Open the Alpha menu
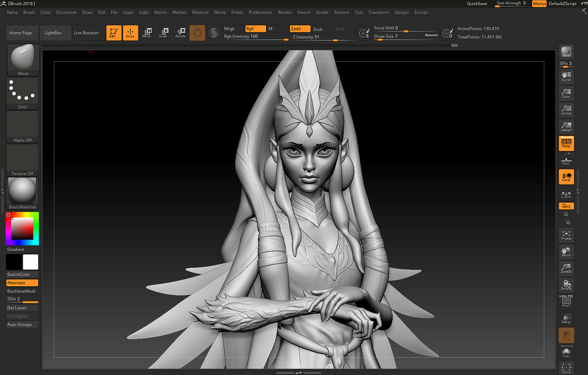Screen dimensions: 588x375 pyautogui.click(x=12, y=12)
